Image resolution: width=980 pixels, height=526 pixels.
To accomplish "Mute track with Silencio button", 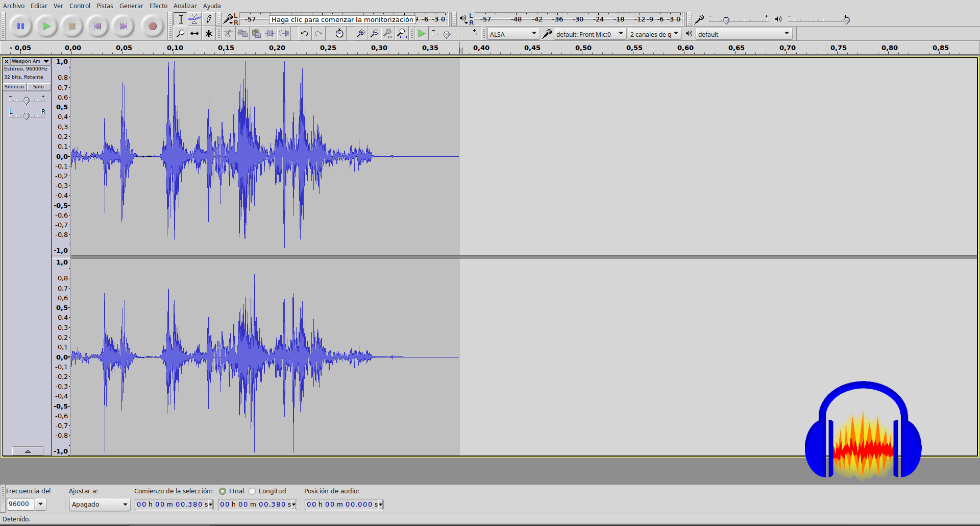I will click(14, 87).
